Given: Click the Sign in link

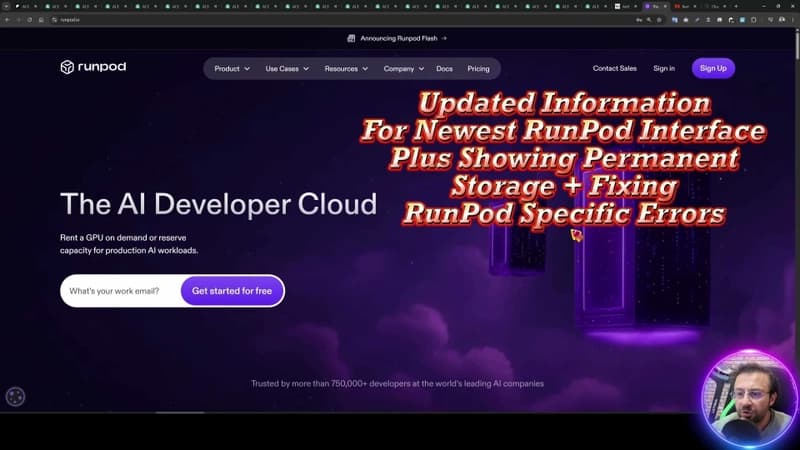Looking at the screenshot, I should [664, 68].
